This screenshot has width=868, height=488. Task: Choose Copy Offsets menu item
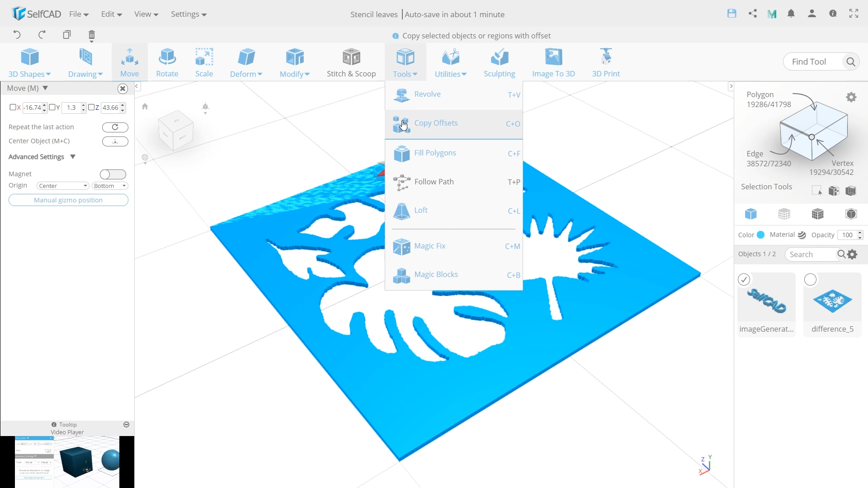[x=454, y=123]
